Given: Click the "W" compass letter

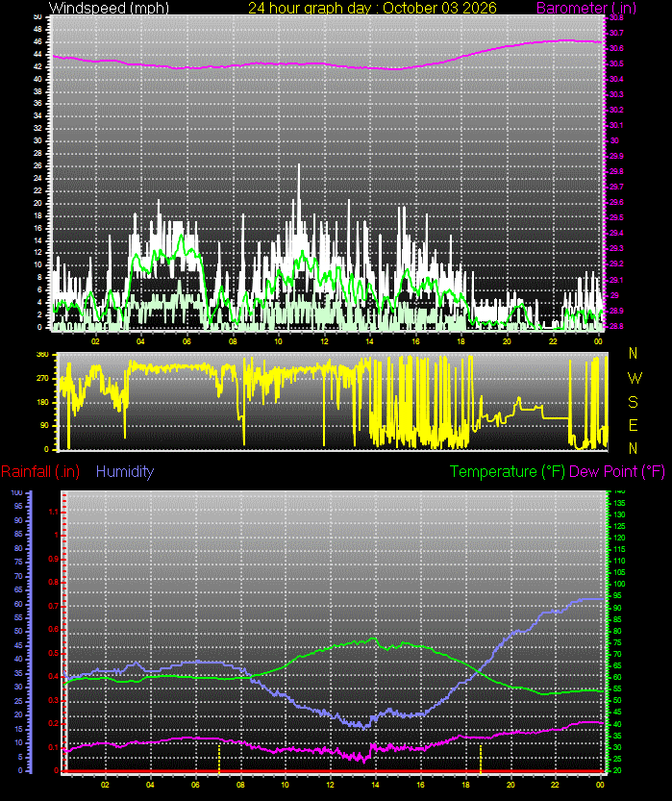Looking at the screenshot, I should 635,378.
